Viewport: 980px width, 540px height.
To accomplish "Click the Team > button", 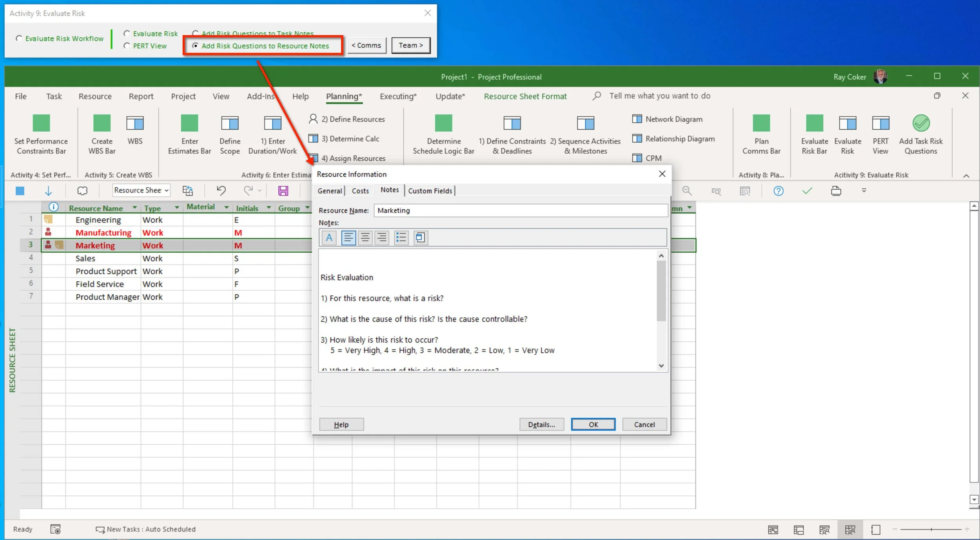I will (x=410, y=45).
